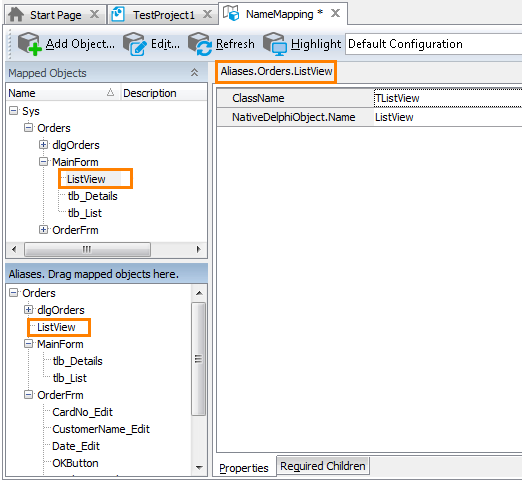The width and height of the screenshot is (522, 482).
Task: Select tlb_List in Mapped Objects tree
Action: [x=85, y=213]
